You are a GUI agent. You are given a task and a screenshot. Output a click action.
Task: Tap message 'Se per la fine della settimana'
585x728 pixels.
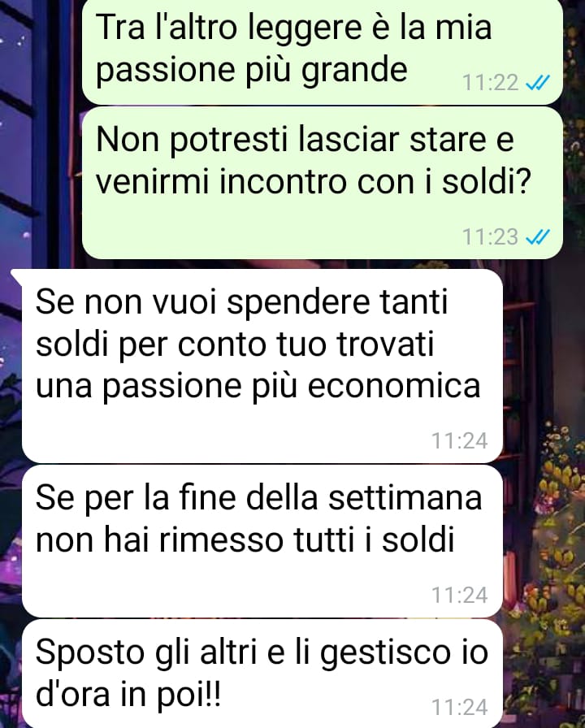(x=262, y=541)
